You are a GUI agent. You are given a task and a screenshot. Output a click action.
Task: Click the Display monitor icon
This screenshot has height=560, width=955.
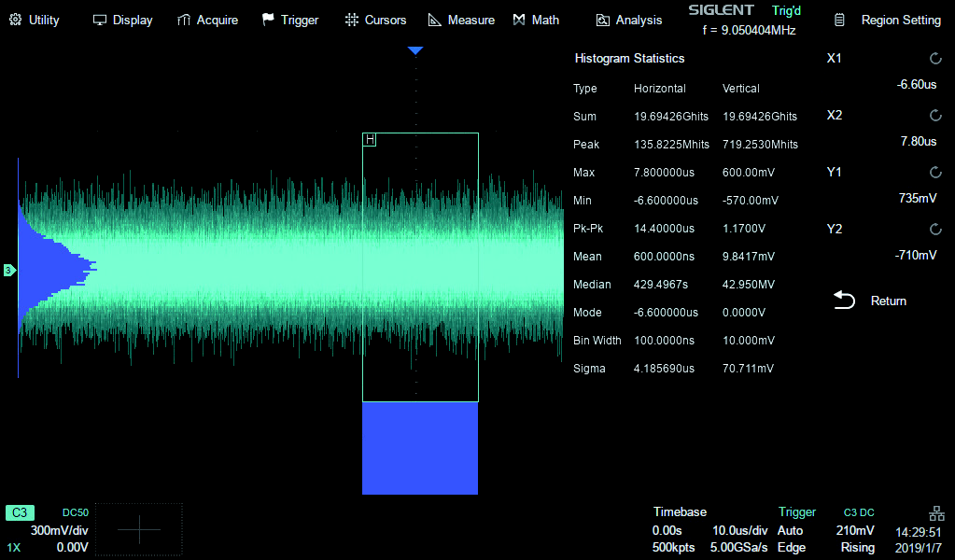(x=99, y=21)
